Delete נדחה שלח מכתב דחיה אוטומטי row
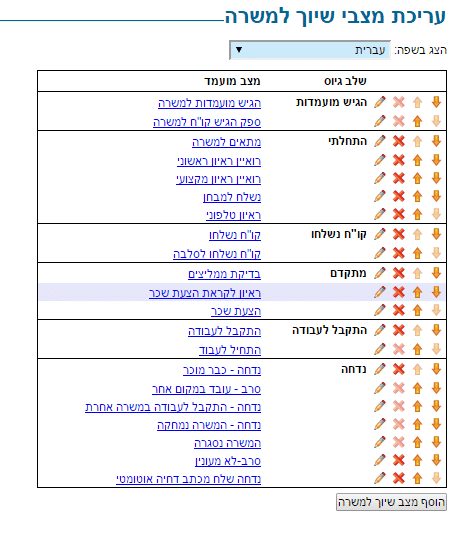 398,478
